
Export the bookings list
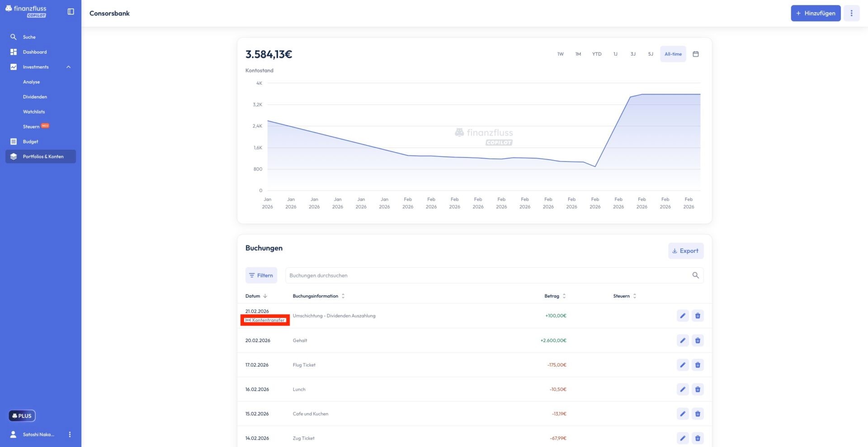click(x=685, y=251)
